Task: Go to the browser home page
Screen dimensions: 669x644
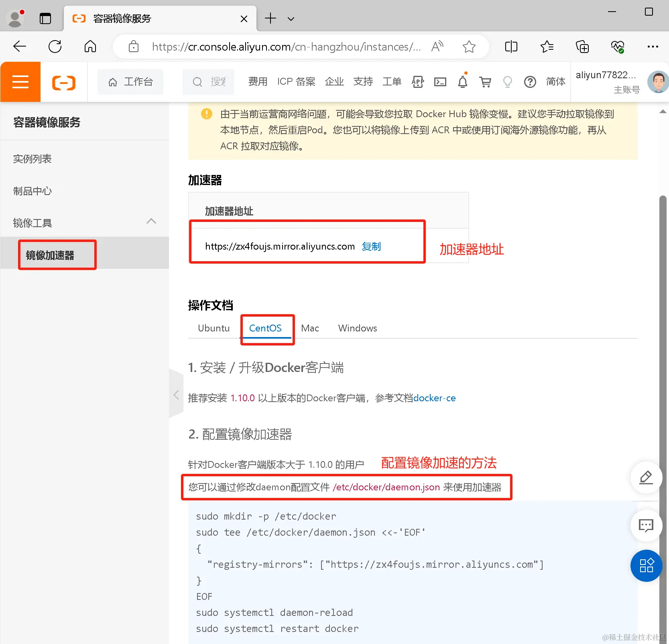Action: coord(90,47)
